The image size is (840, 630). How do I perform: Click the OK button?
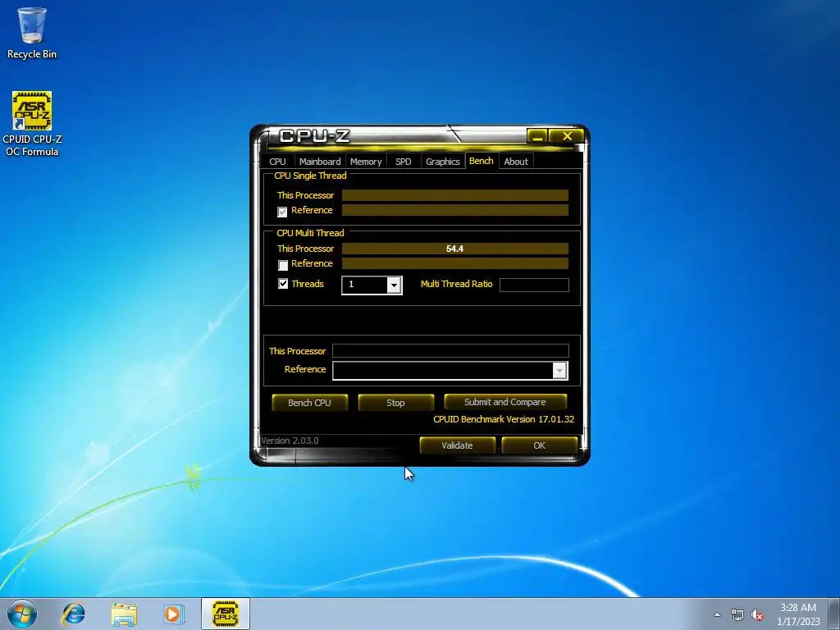coord(540,445)
